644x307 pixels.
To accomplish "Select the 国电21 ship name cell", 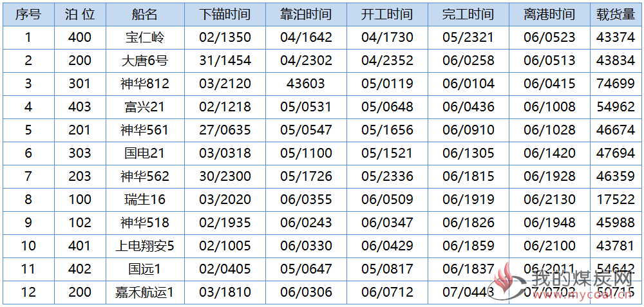I will (144, 153).
